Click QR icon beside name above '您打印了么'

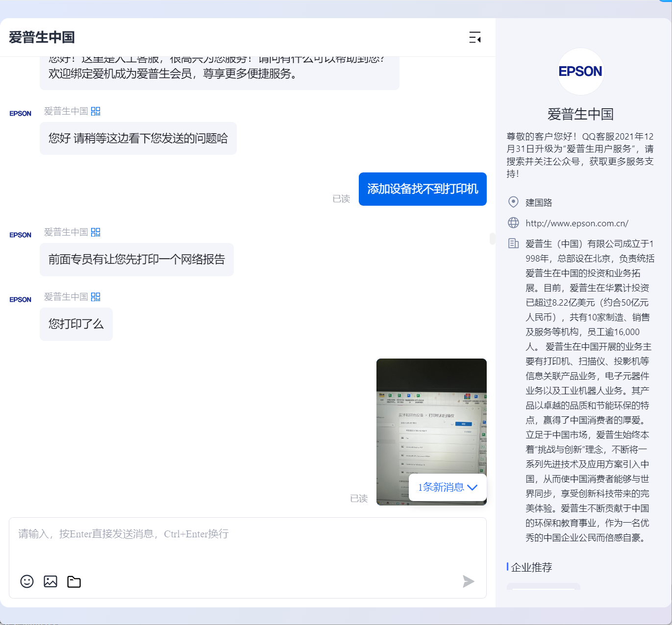[x=96, y=297]
